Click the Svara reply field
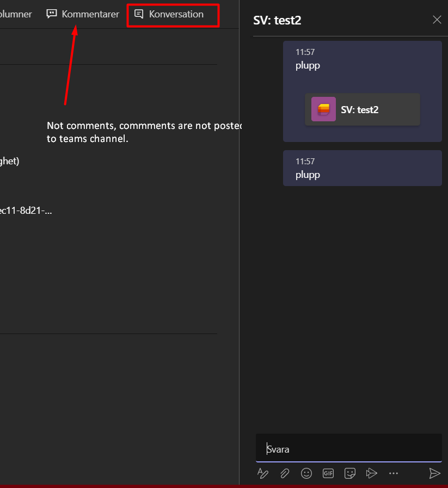 [348, 449]
